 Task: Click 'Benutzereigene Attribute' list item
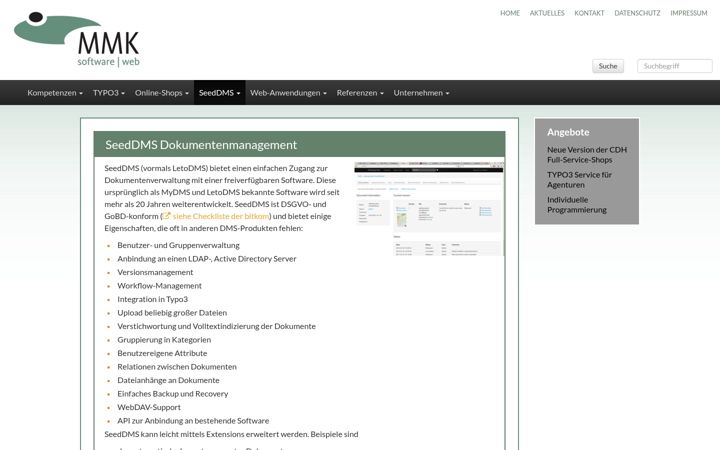coord(162,353)
